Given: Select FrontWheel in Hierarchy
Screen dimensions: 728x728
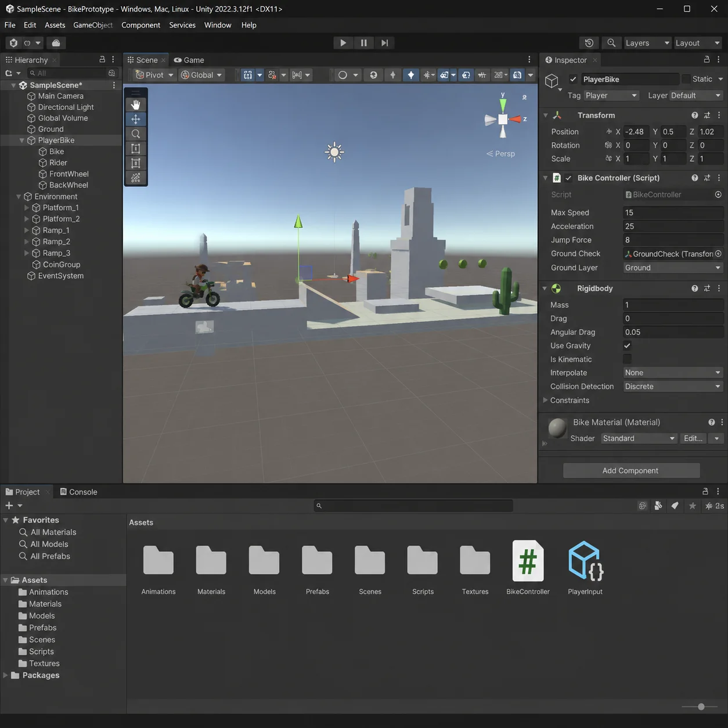Looking at the screenshot, I should coord(69,174).
